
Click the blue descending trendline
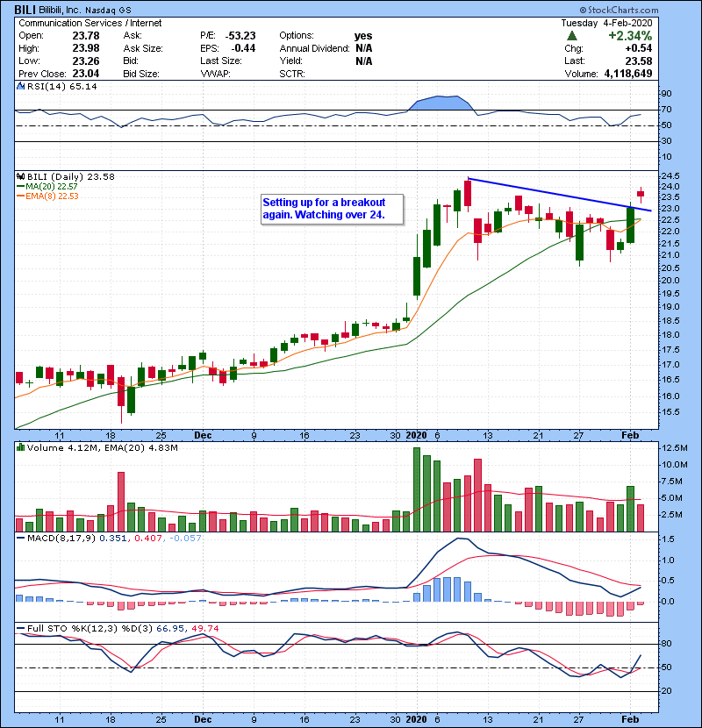coord(559,195)
